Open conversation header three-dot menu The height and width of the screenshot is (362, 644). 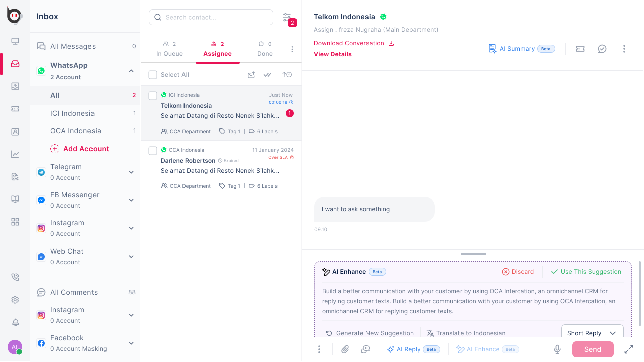point(624,49)
